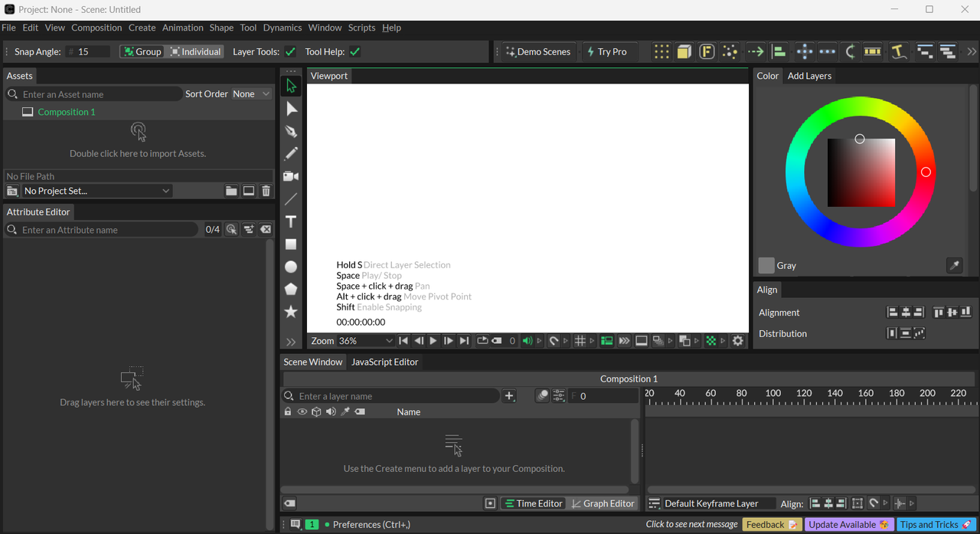
Task: Open the Sort Order dropdown
Action: click(x=251, y=94)
